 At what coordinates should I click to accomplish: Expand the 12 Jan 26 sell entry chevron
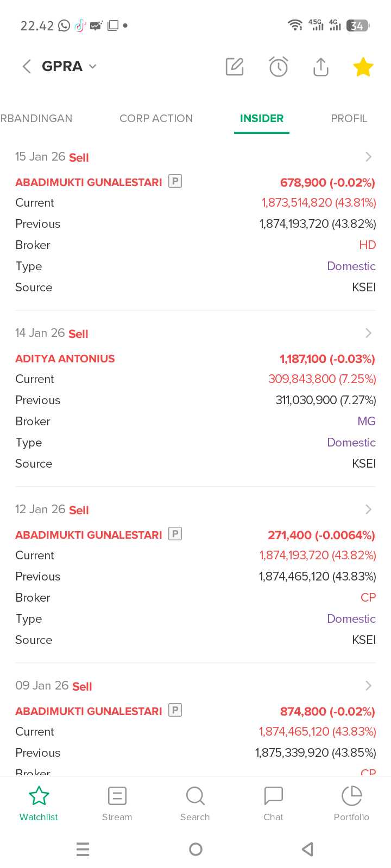coord(368,509)
